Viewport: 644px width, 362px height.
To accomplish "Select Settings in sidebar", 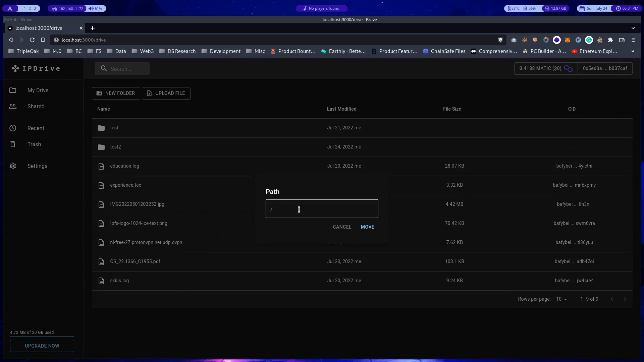I will [44, 166].
